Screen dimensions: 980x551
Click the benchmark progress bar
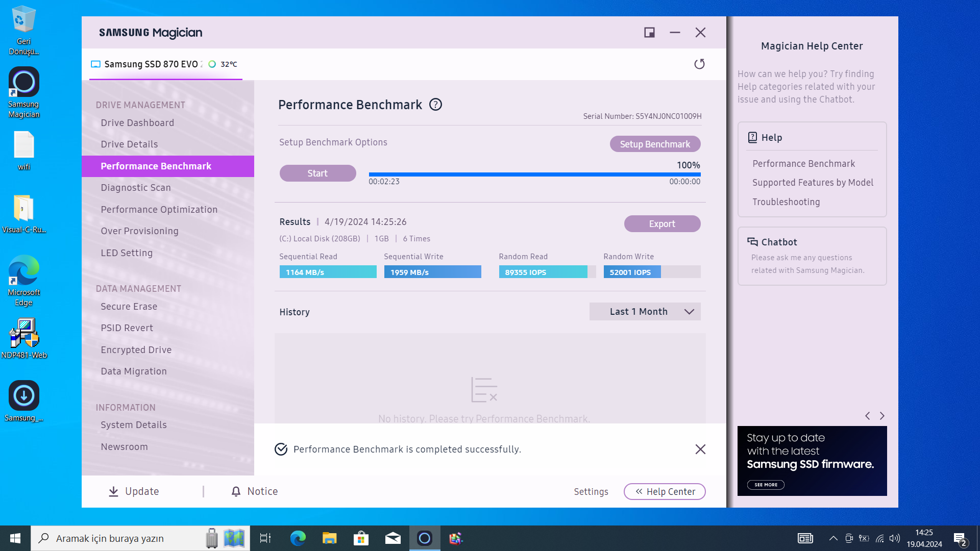point(534,174)
